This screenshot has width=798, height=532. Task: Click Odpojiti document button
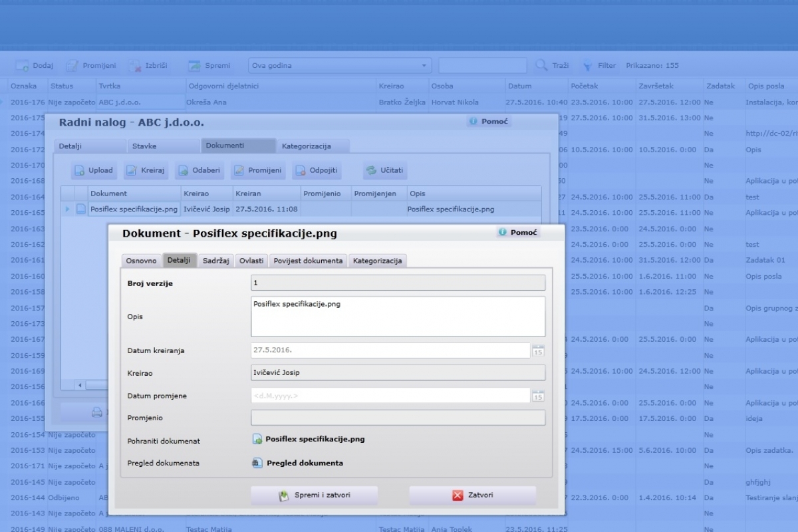317,170
